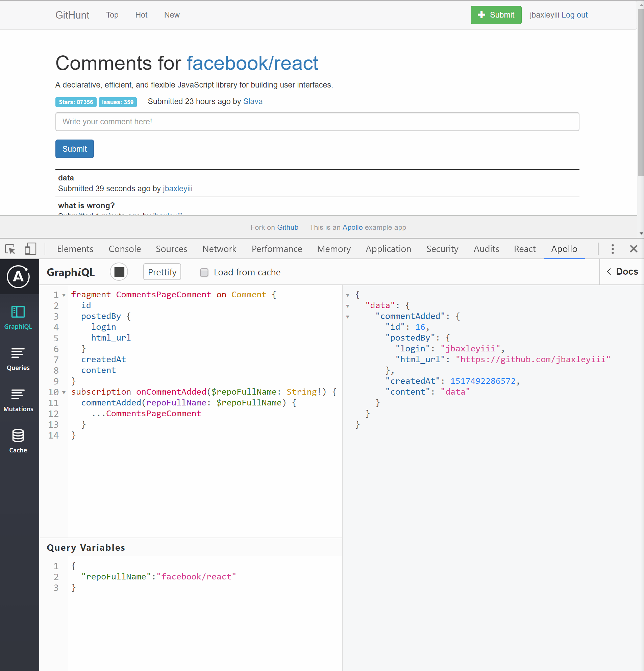Switch to the Security tab
Image resolution: width=644 pixels, height=671 pixels.
(442, 249)
